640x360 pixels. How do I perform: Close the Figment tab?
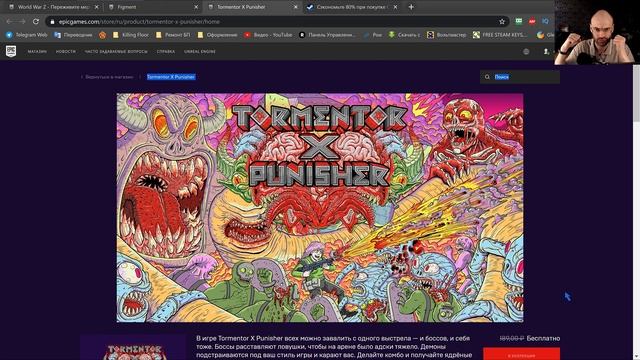coord(196,7)
